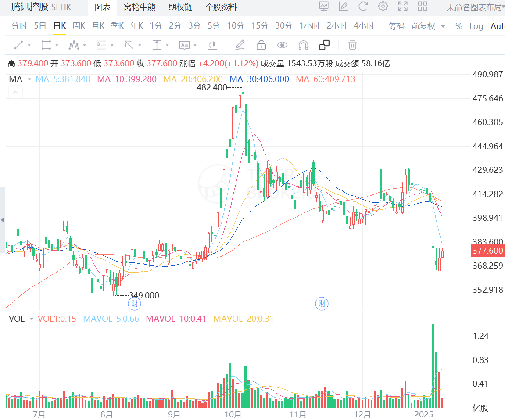Viewport: 505px width, 420px height.
Task: Select the trend line drawing tool
Action: [19, 45]
